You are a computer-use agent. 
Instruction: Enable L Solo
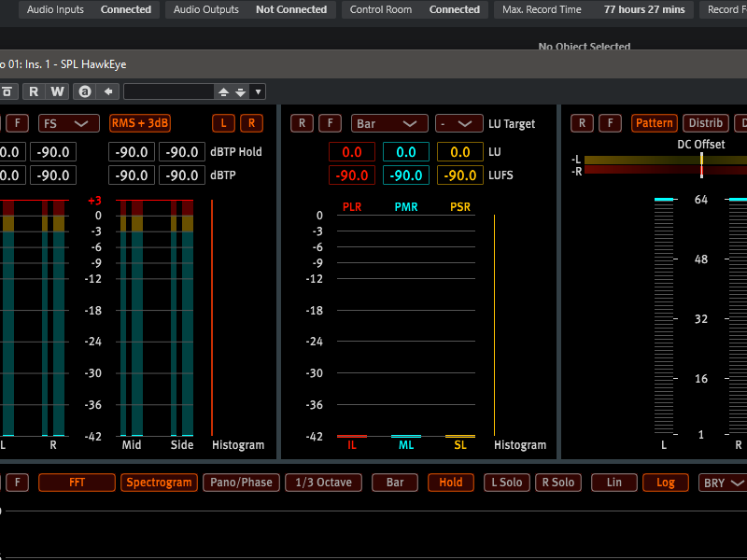click(507, 483)
